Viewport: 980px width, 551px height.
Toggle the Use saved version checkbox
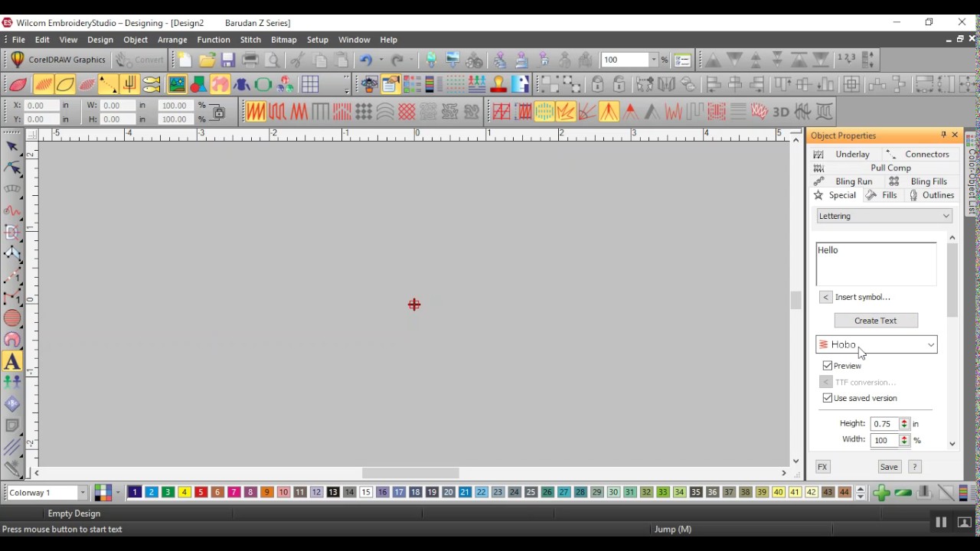(x=828, y=398)
